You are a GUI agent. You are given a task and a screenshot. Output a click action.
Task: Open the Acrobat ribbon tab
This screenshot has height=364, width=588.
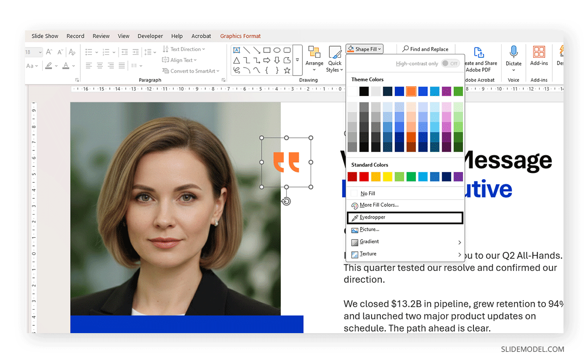[x=201, y=36]
